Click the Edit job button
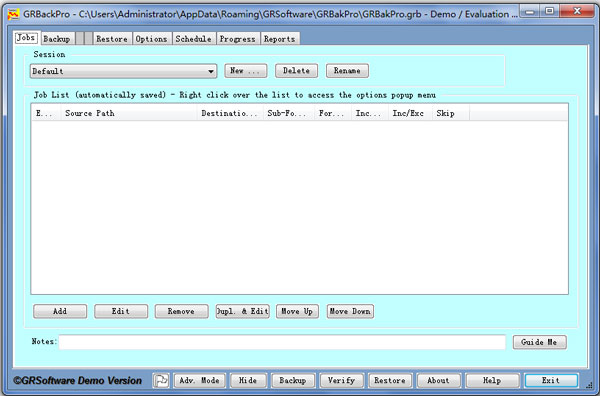The width and height of the screenshot is (600, 396). click(121, 311)
